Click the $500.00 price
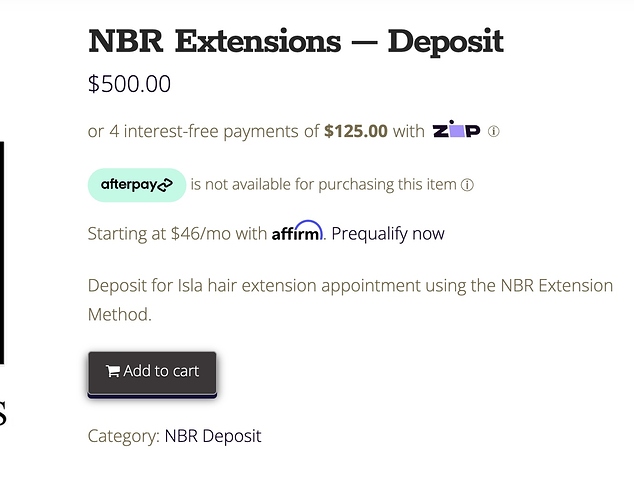Image resolution: width=634 pixels, height=500 pixels. [129, 84]
